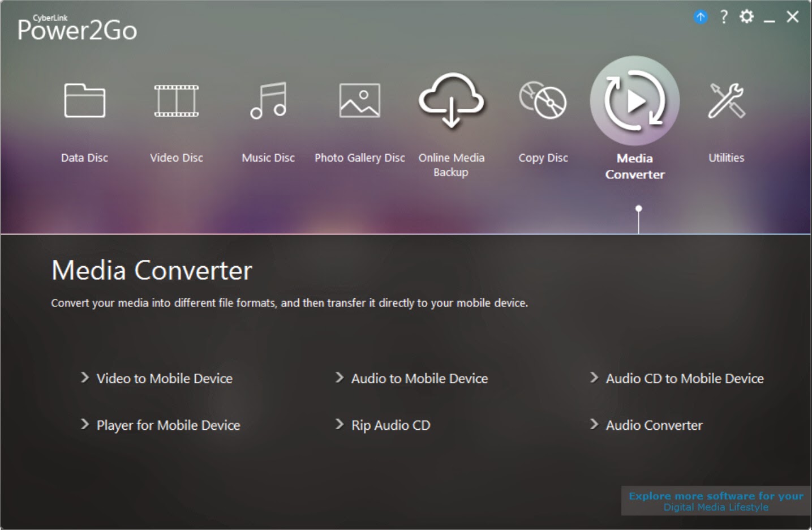The image size is (812, 530).
Task: Click the arrow beside Audio to Mobile Device
Action: click(x=340, y=378)
